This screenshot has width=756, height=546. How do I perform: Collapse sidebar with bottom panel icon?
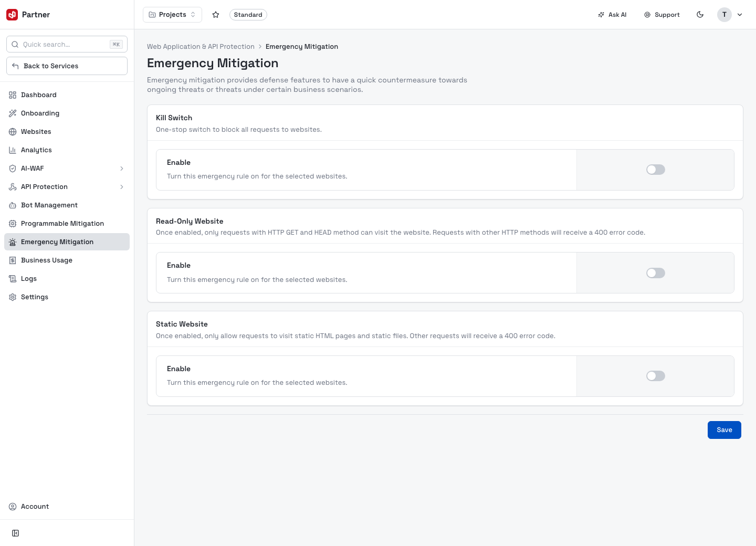click(x=16, y=533)
